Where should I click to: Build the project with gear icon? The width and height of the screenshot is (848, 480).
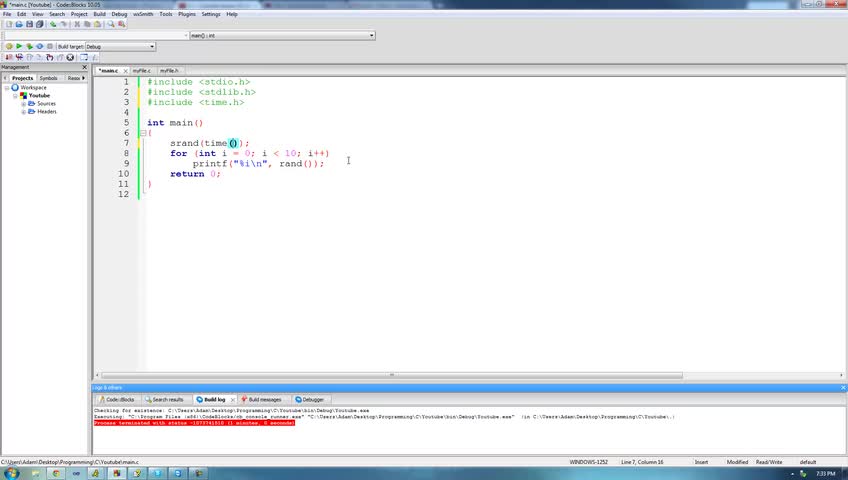[9, 46]
